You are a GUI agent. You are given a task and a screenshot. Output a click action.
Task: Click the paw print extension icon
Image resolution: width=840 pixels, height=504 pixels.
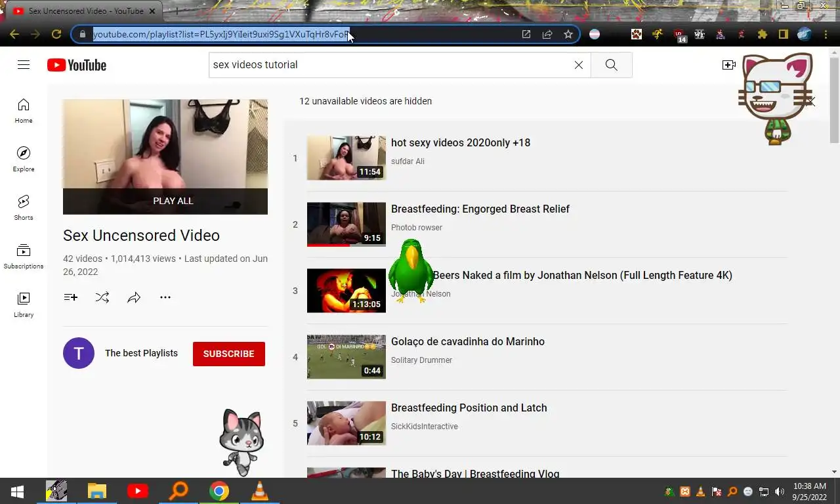tap(637, 34)
